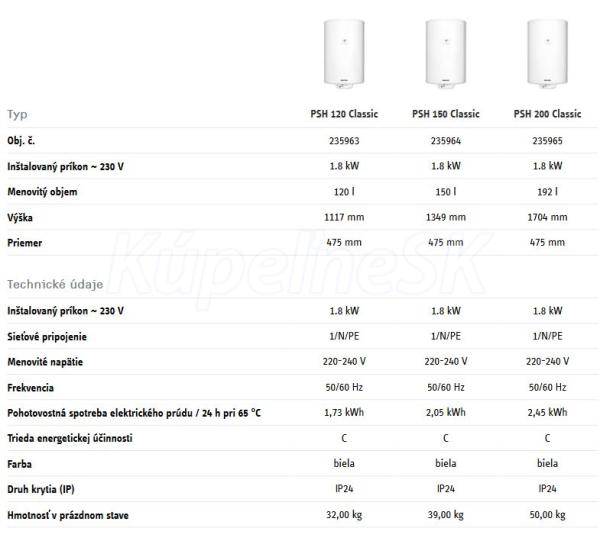Screen dimensions: 600x541
Task: Select the PSH 150 Classic column title
Action: point(446,114)
